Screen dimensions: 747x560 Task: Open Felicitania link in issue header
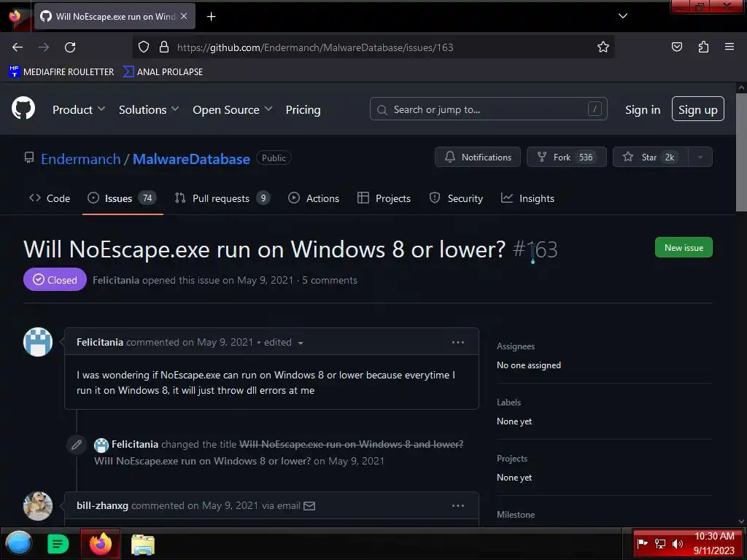pyautogui.click(x=116, y=280)
